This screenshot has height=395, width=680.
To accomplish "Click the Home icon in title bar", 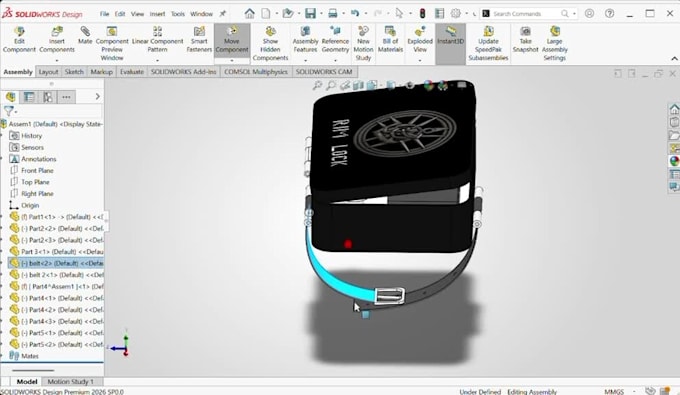I will coord(249,13).
